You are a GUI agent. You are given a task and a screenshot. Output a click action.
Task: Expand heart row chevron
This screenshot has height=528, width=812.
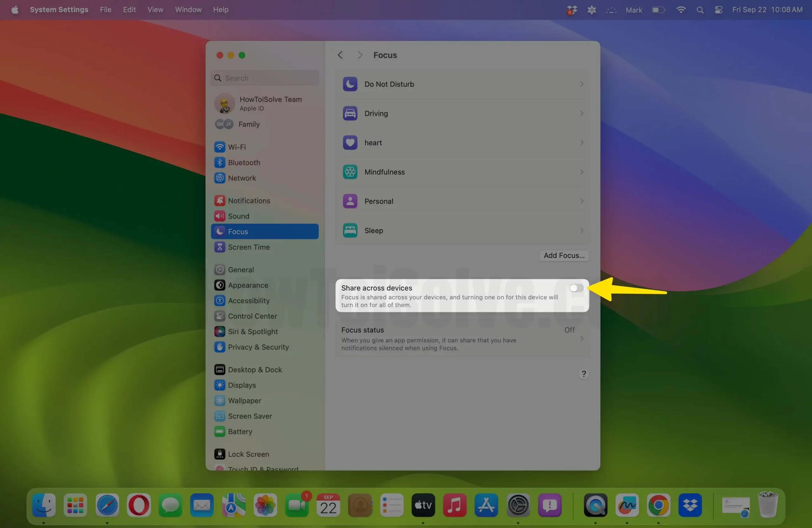tap(582, 143)
